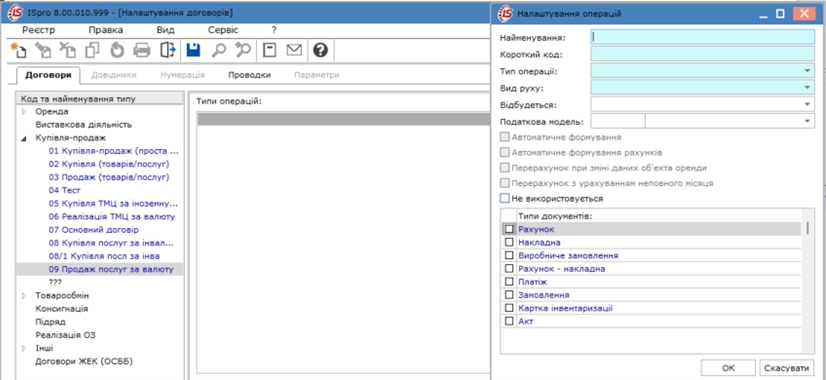Select the Виставкова діяльність tree item
Image resolution: width=826 pixels, height=380 pixels.
click(84, 125)
